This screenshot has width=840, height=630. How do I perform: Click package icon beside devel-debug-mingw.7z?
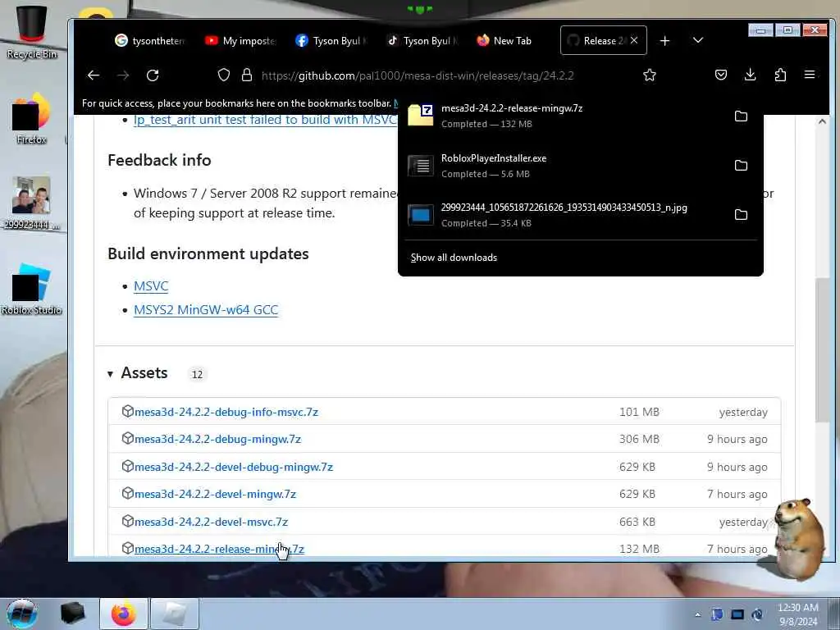coord(127,466)
